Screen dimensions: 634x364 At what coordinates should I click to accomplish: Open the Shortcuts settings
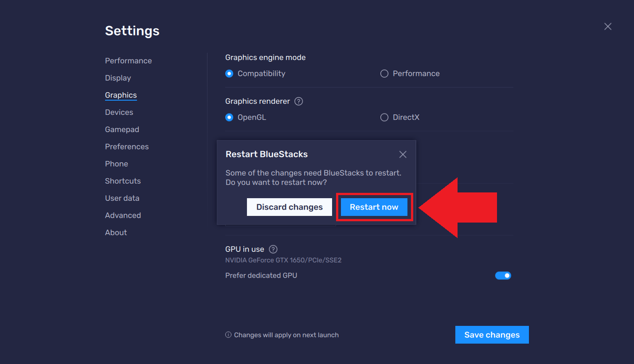(x=123, y=181)
